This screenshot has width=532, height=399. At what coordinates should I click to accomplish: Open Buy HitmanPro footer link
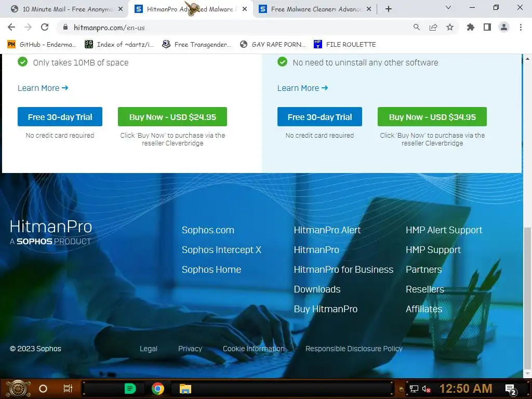[x=326, y=309]
